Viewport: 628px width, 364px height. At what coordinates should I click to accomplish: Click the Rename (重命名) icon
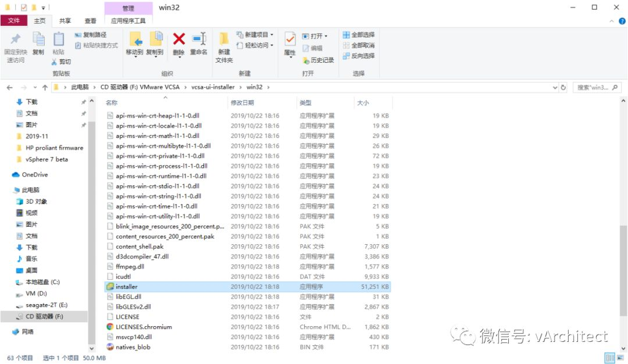(x=199, y=39)
